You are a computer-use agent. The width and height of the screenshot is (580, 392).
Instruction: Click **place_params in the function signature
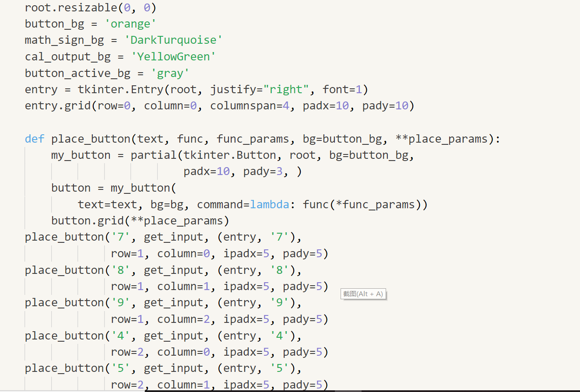pyautogui.click(x=441, y=139)
